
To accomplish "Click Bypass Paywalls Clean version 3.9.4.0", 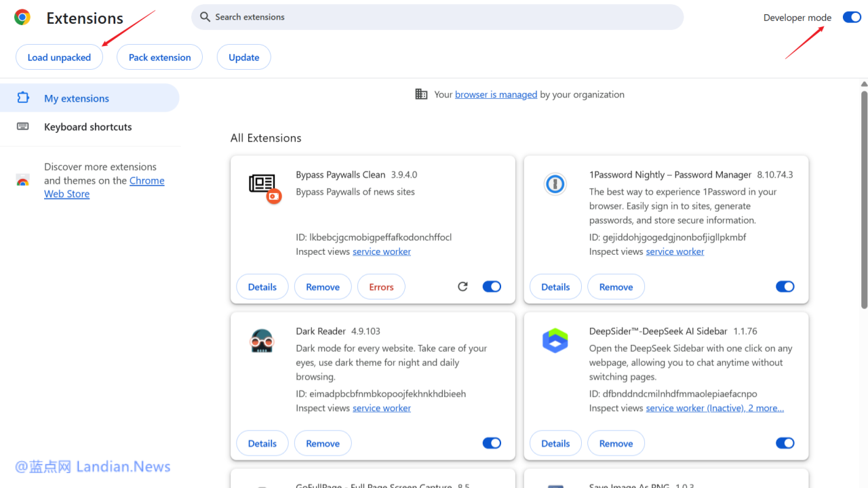I will (x=404, y=175).
